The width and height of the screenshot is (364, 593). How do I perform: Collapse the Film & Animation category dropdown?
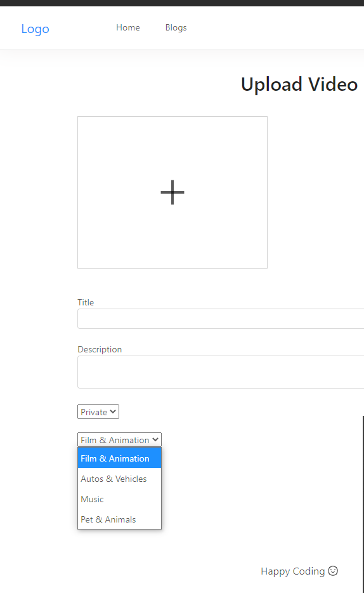(119, 440)
